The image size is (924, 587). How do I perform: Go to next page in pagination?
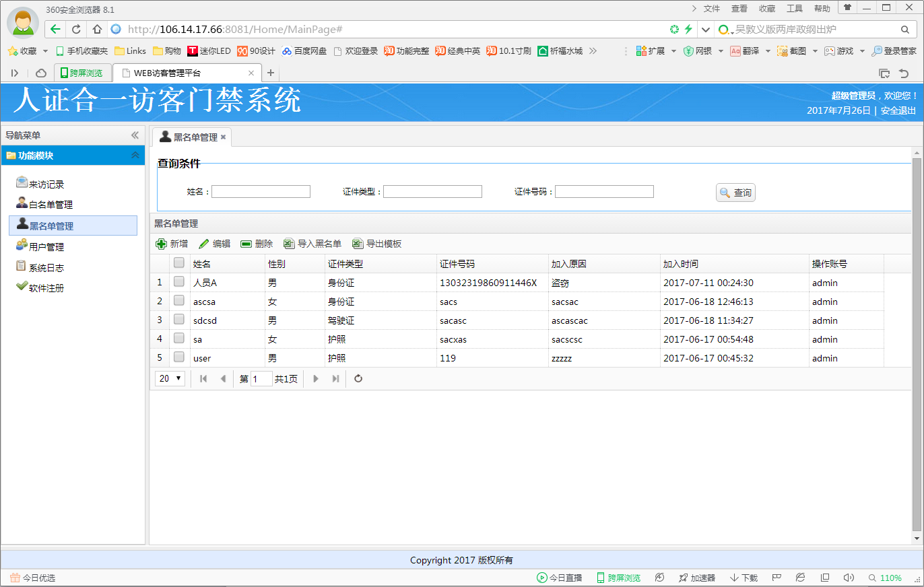tap(316, 378)
